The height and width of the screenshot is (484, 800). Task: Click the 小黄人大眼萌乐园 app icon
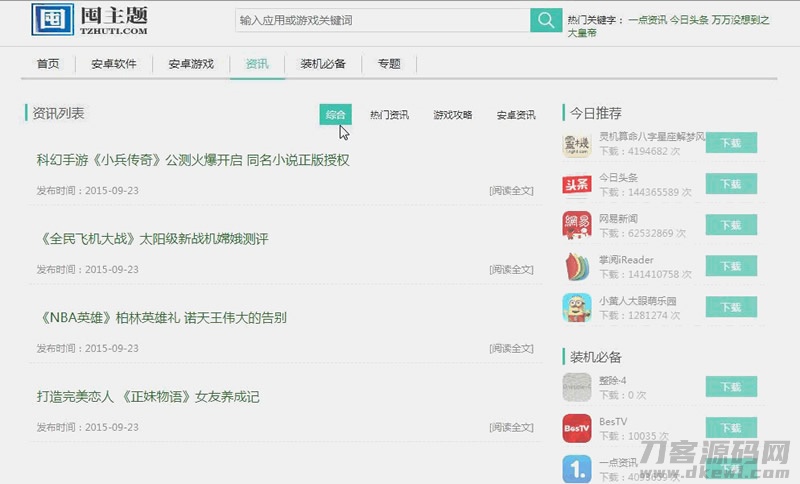coord(577,308)
